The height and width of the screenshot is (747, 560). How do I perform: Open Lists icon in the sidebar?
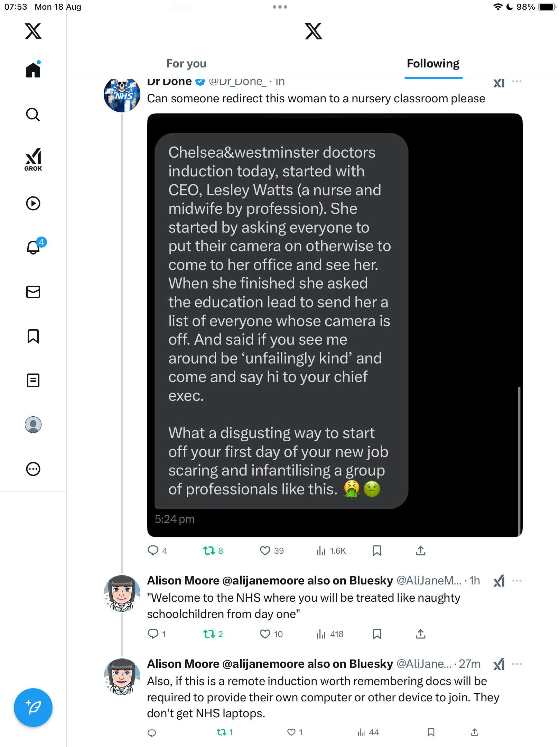pos(33,380)
